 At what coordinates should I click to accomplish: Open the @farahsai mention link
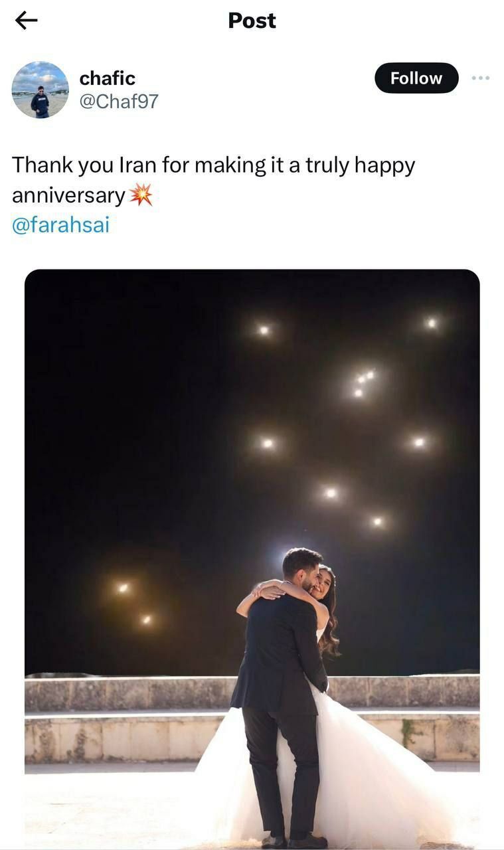point(60,225)
